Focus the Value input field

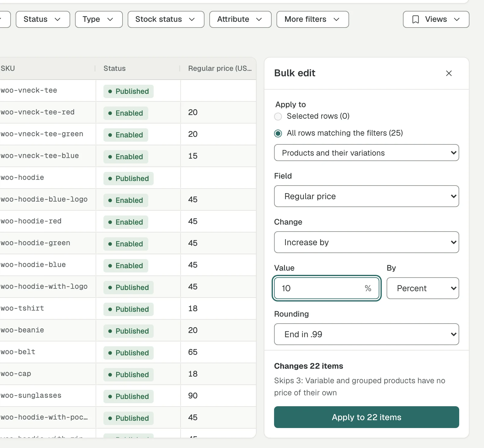click(326, 288)
